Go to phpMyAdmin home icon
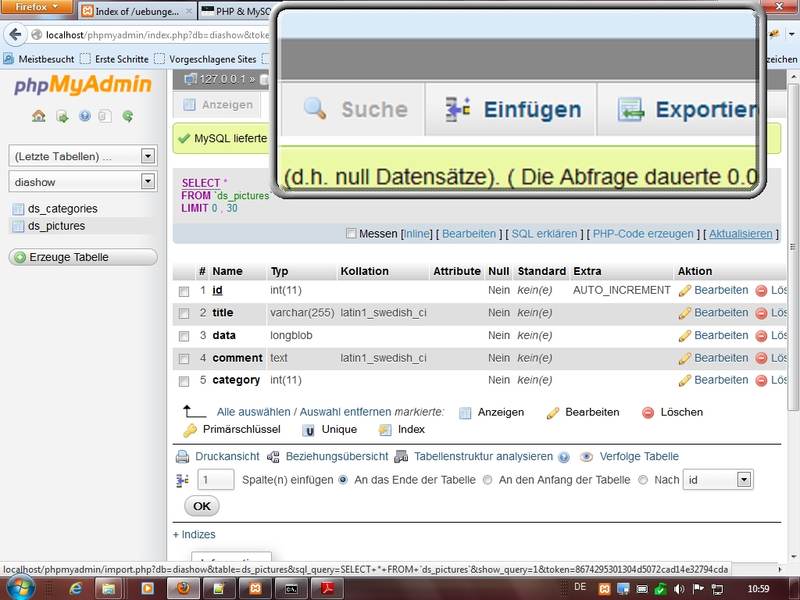800x600 pixels. [x=39, y=116]
